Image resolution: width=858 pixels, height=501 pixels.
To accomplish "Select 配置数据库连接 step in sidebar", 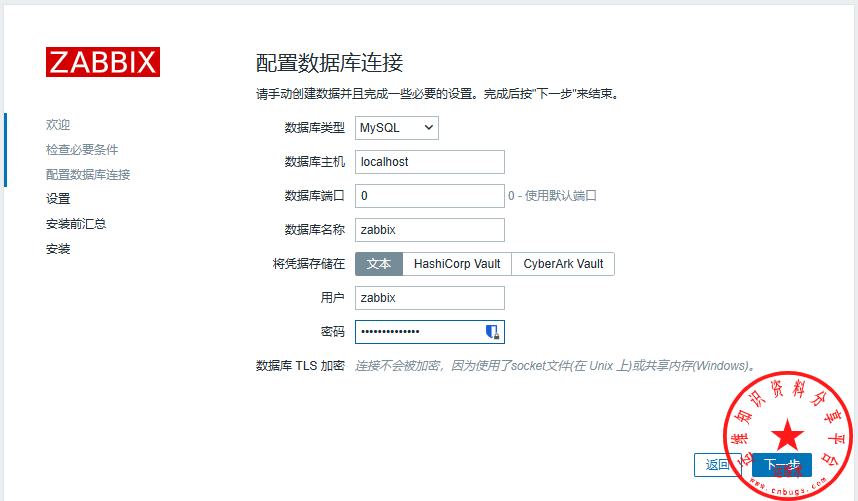I will tap(88, 175).
